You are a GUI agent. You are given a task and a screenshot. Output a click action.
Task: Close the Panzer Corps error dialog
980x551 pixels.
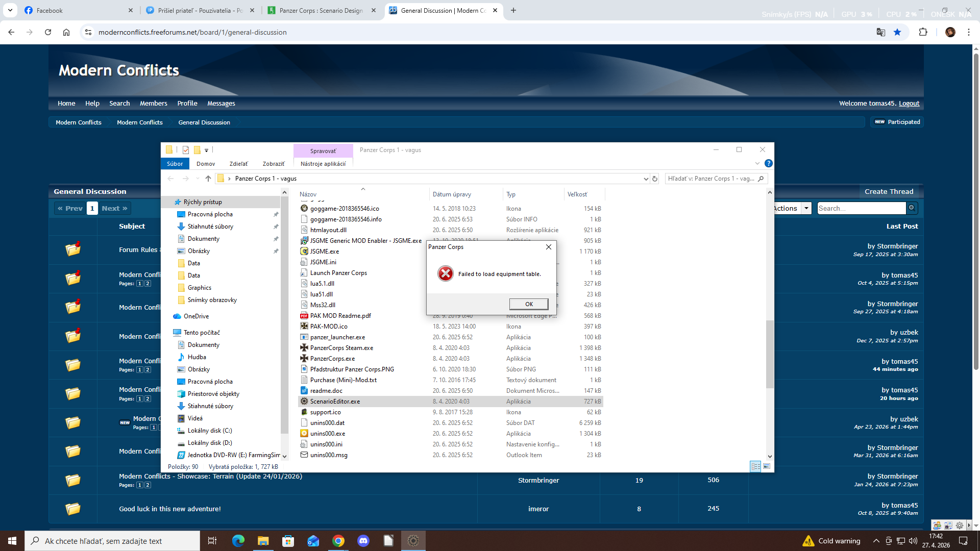coord(549,247)
